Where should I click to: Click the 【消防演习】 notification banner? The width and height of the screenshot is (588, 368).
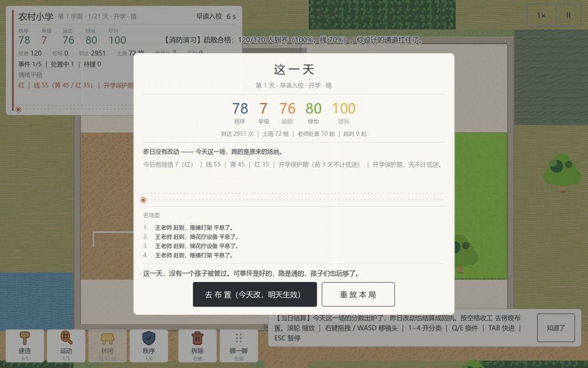293,40
